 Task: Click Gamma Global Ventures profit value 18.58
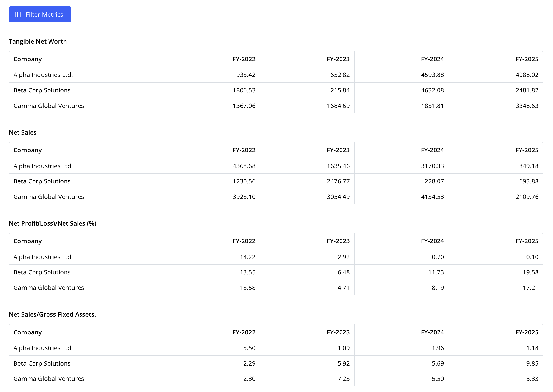[248, 288]
